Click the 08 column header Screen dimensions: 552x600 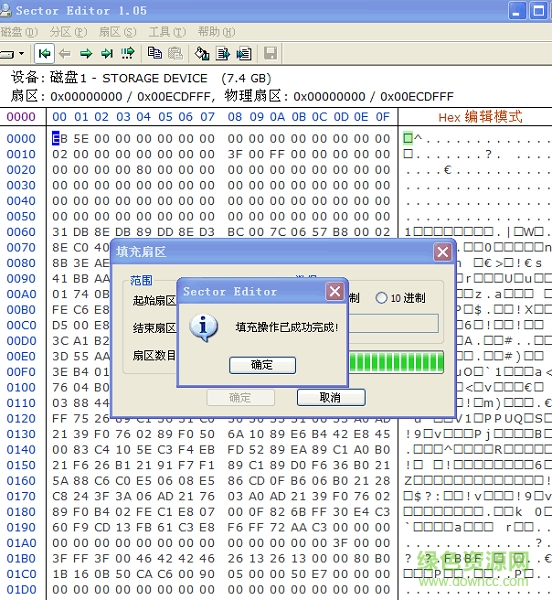click(x=235, y=116)
